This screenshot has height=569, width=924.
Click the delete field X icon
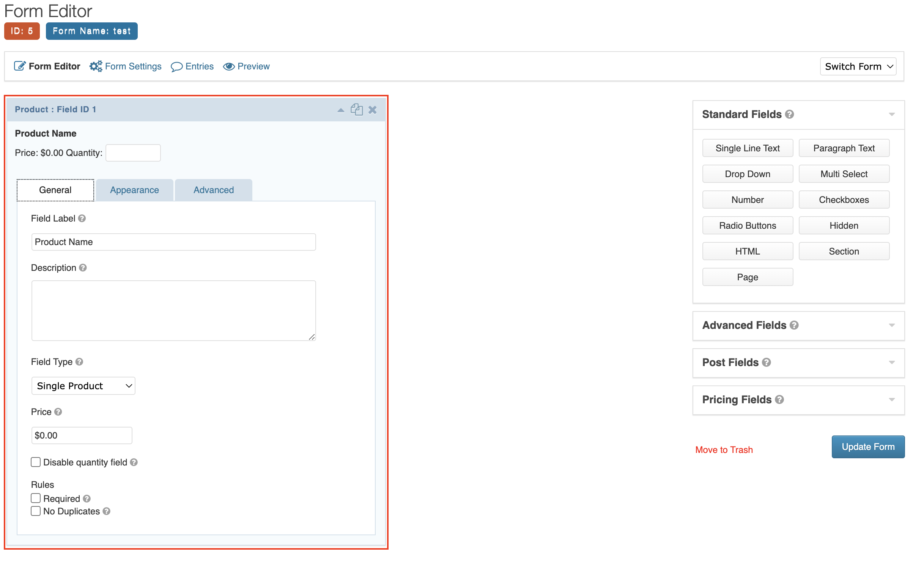click(x=371, y=110)
